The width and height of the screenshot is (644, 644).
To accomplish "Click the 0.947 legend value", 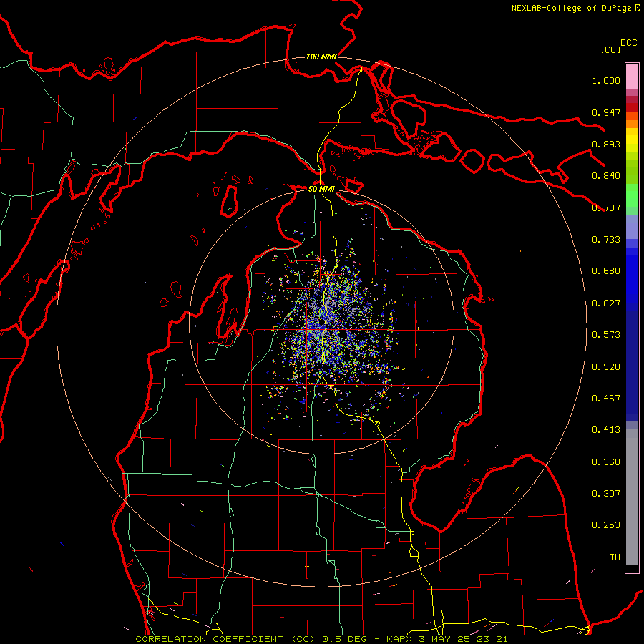I will pyautogui.click(x=606, y=112).
